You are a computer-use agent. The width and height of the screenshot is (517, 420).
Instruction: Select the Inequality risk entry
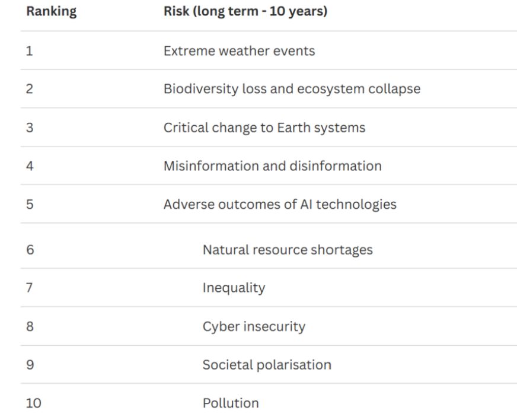[x=234, y=288]
